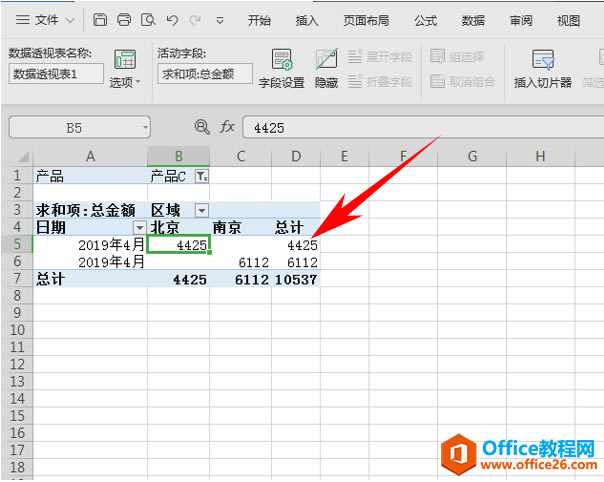The width and height of the screenshot is (604, 482).
Task: Undo the last action
Action: pos(172,20)
